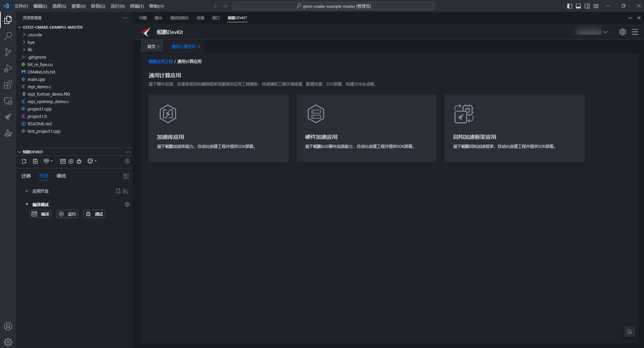Switch to the 问题 panel tab

(x=143, y=18)
